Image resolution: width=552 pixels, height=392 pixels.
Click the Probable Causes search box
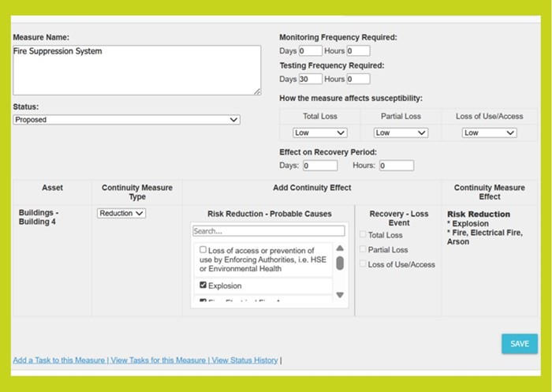coord(269,231)
